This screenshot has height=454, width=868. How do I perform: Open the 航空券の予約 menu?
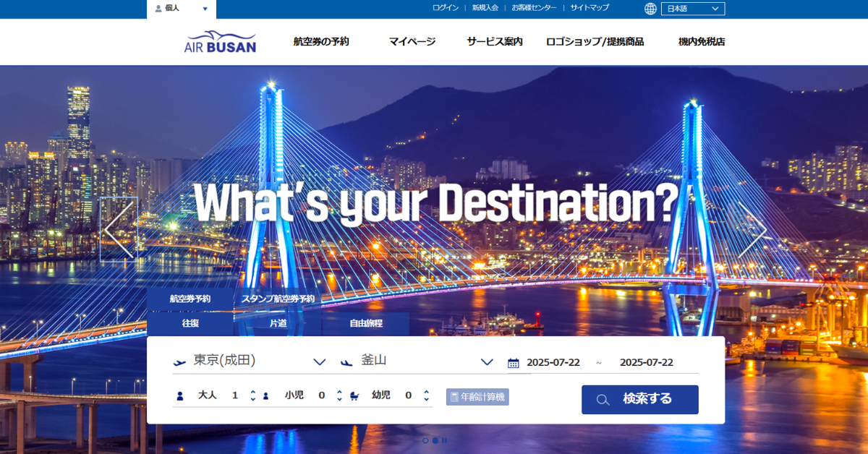click(x=321, y=42)
